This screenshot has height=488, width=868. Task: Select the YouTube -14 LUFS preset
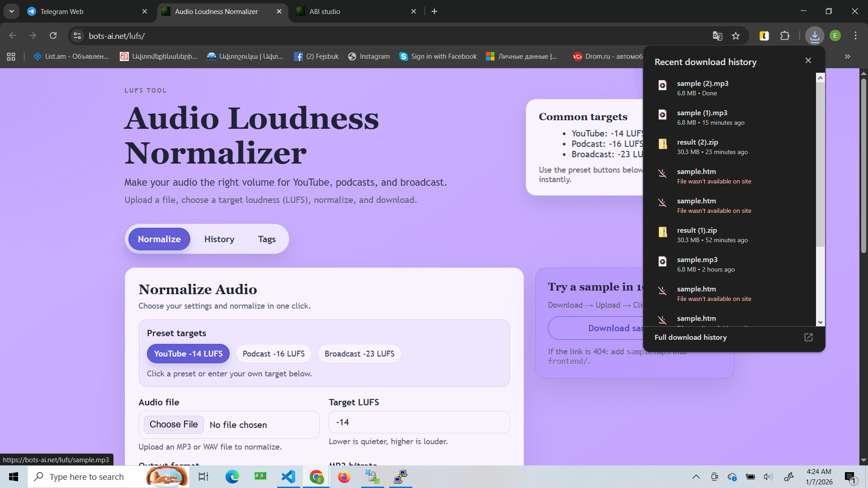coord(188,353)
